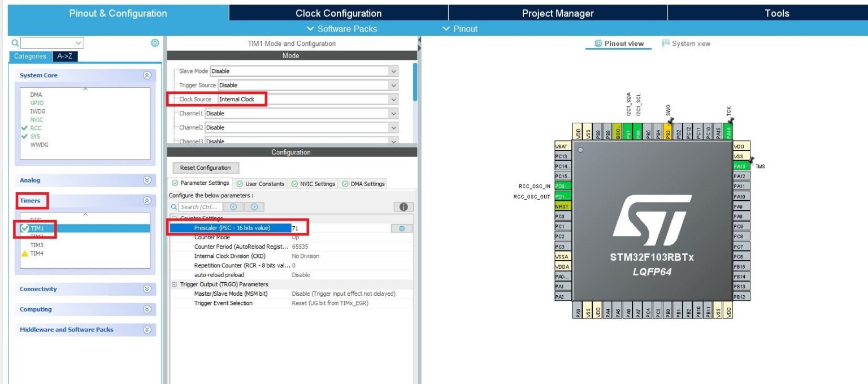The height and width of the screenshot is (384, 868).
Task: Collapse the System Core category
Action: 146,75
